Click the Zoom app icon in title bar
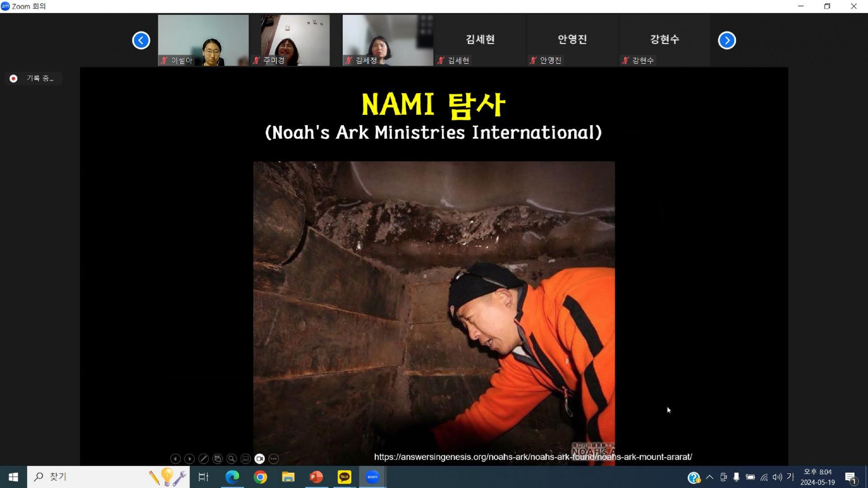The image size is (868, 488). 5,6
